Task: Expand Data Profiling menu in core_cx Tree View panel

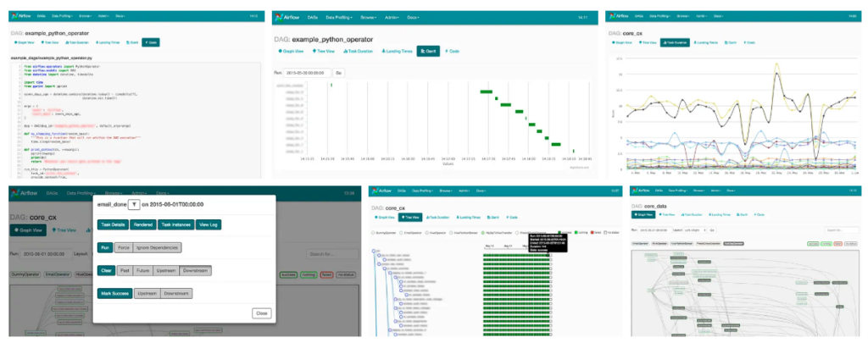Action: click(x=423, y=191)
